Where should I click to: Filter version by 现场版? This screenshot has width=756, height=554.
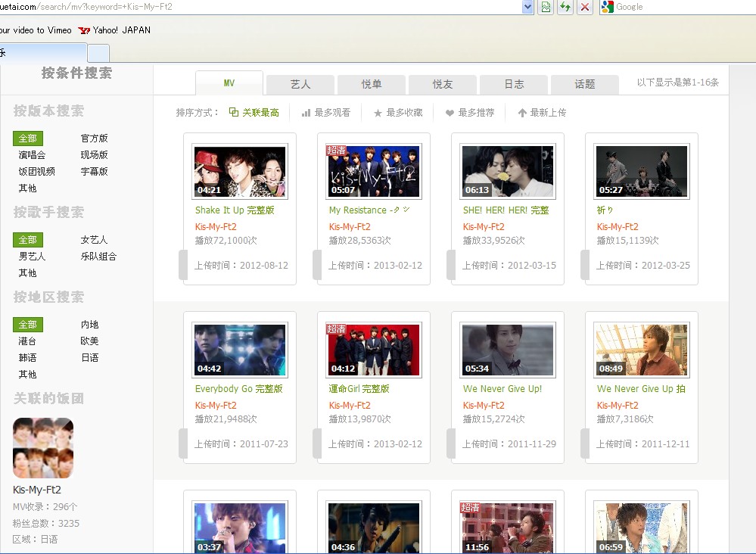(94, 155)
